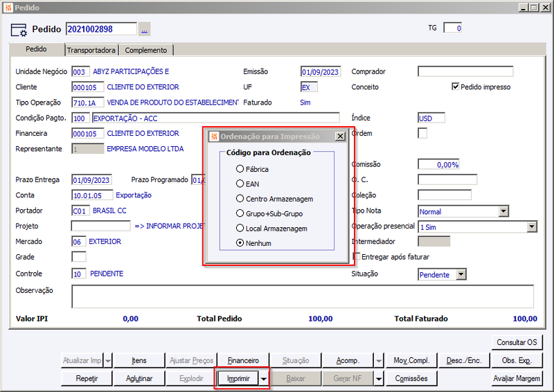Image resolution: width=554 pixels, height=392 pixels.
Task: Click the Financeiro button
Action: click(x=243, y=361)
